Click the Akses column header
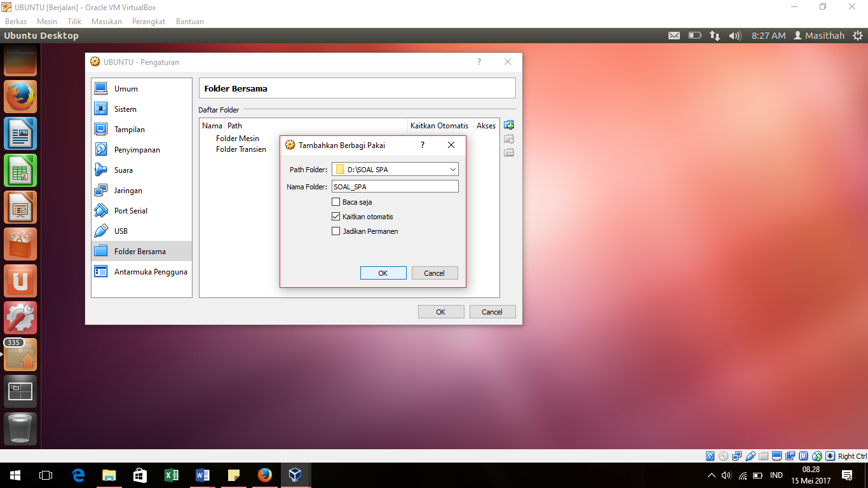Image resolution: width=868 pixels, height=488 pixels. pyautogui.click(x=486, y=126)
